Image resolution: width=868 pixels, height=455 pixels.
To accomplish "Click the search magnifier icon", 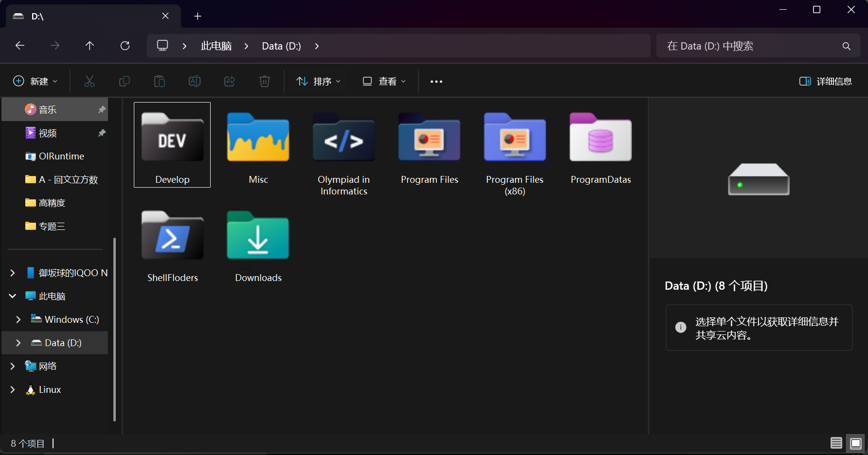I will (847, 46).
